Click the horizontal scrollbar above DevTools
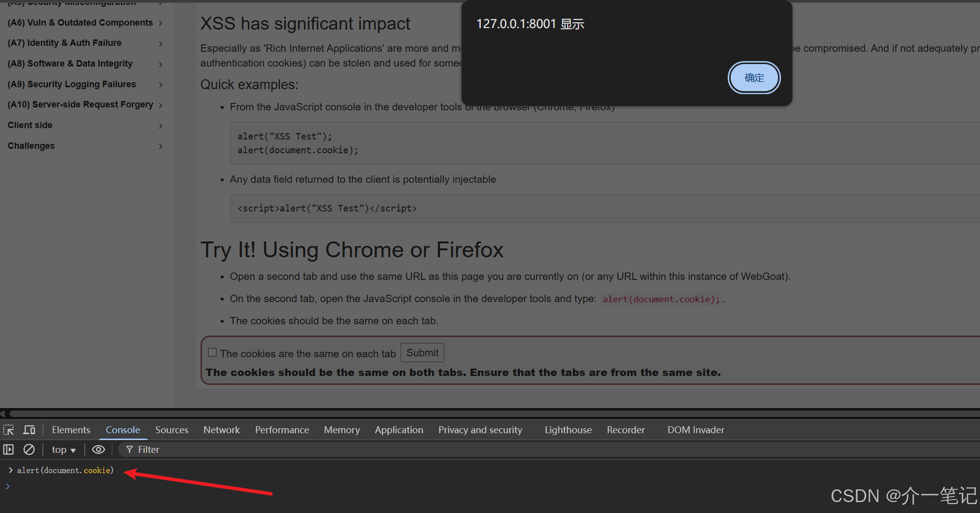 point(495,413)
